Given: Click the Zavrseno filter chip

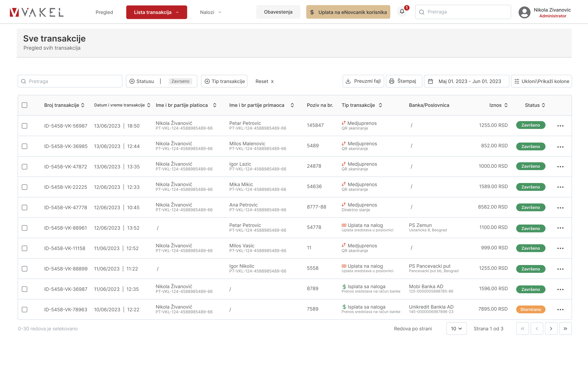Looking at the screenshot, I should click(x=180, y=81).
